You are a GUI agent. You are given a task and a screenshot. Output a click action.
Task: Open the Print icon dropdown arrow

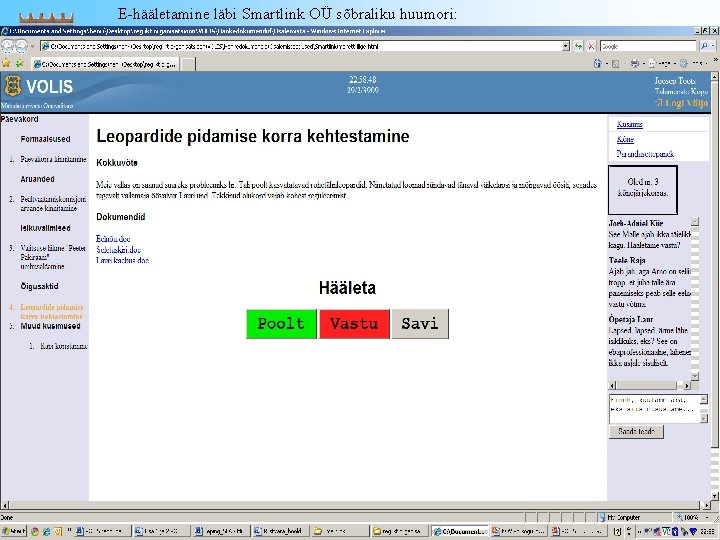click(x=643, y=64)
